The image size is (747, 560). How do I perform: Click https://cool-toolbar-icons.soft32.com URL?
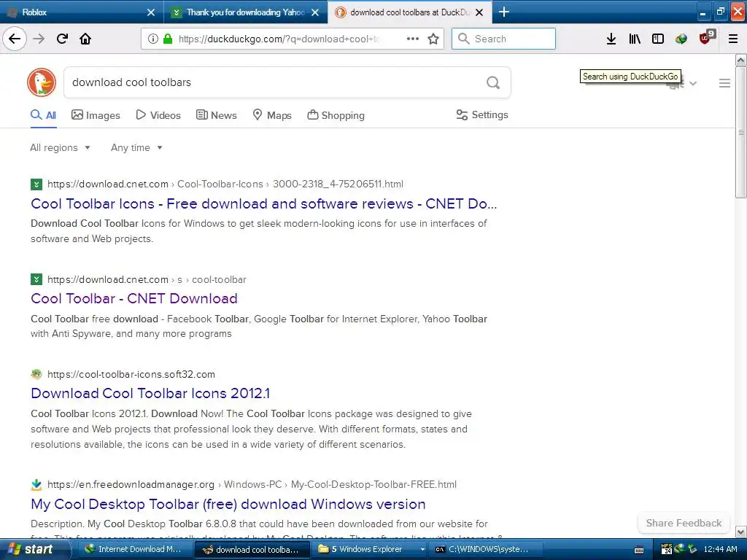point(131,374)
